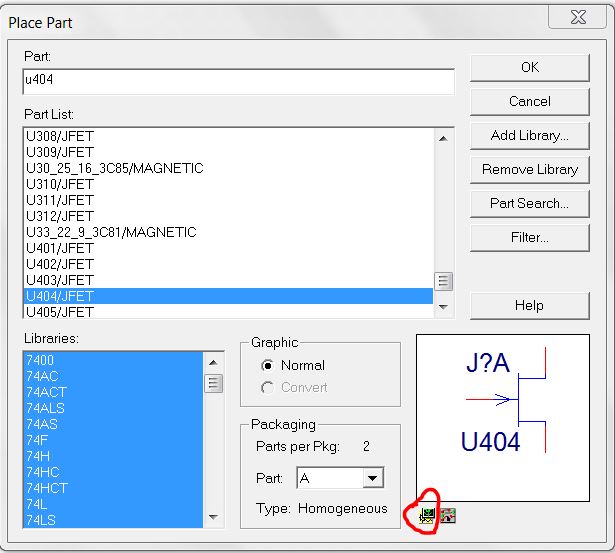Screen dimensions: 615x553
Task: Open the Part dropdown in Packaging
Action: click(x=373, y=479)
